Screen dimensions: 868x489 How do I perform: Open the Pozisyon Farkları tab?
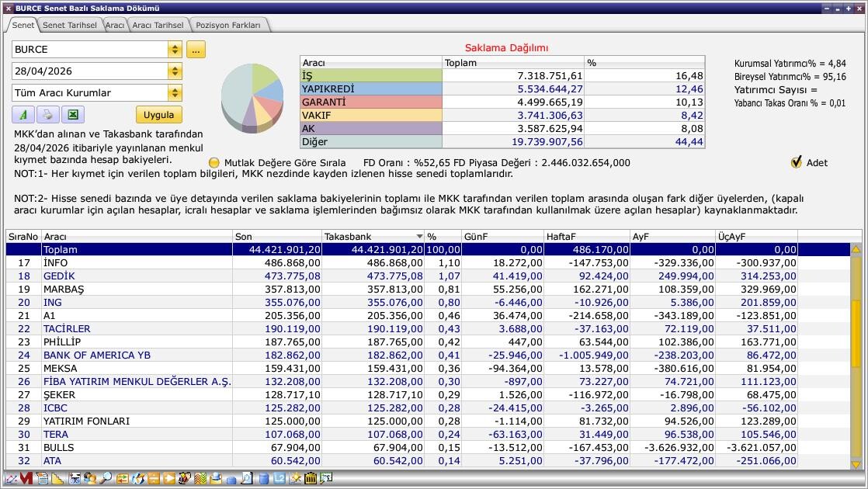pyautogui.click(x=228, y=25)
